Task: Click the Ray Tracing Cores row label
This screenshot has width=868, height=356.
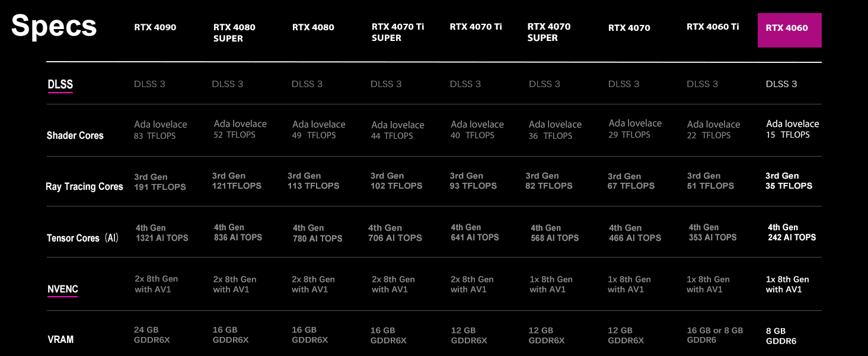Action: tap(84, 187)
